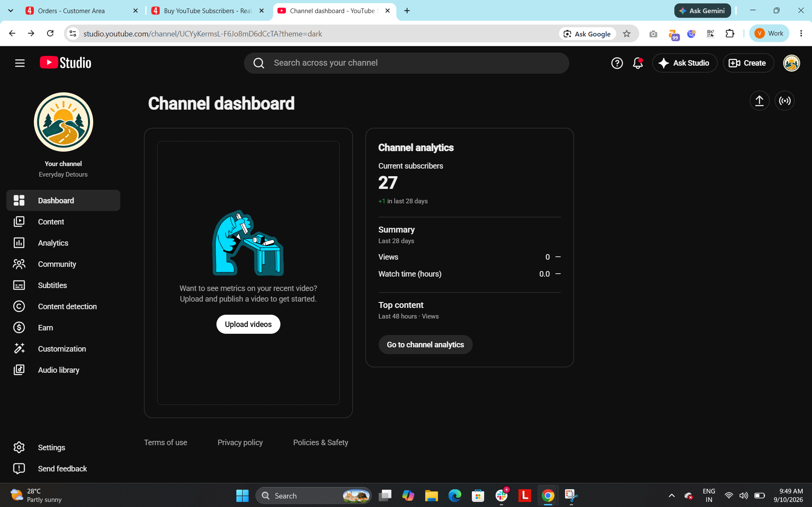Reload the page
Screen dimensions: 812x507
(x=50, y=33)
